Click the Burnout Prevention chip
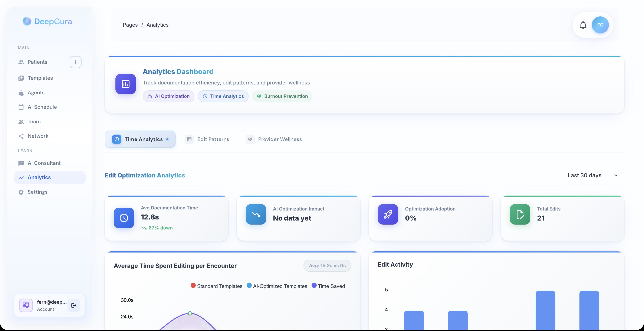The image size is (644, 331). pos(282,96)
